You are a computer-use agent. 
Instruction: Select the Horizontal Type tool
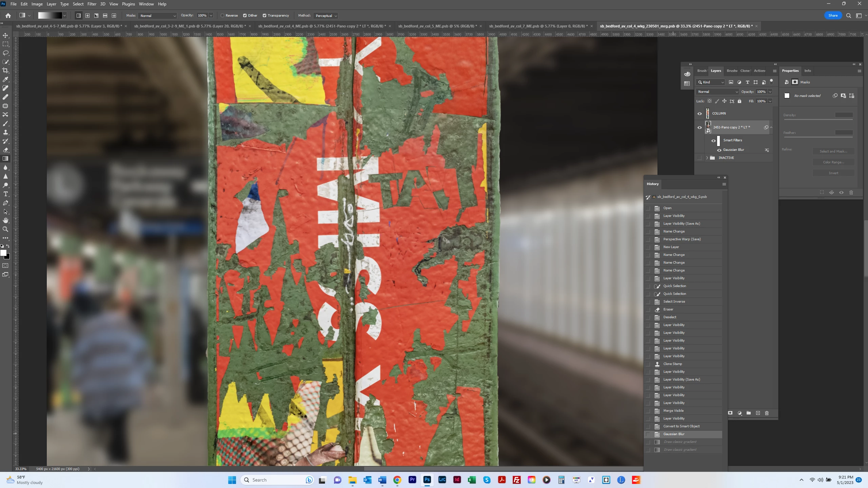[x=5, y=194]
